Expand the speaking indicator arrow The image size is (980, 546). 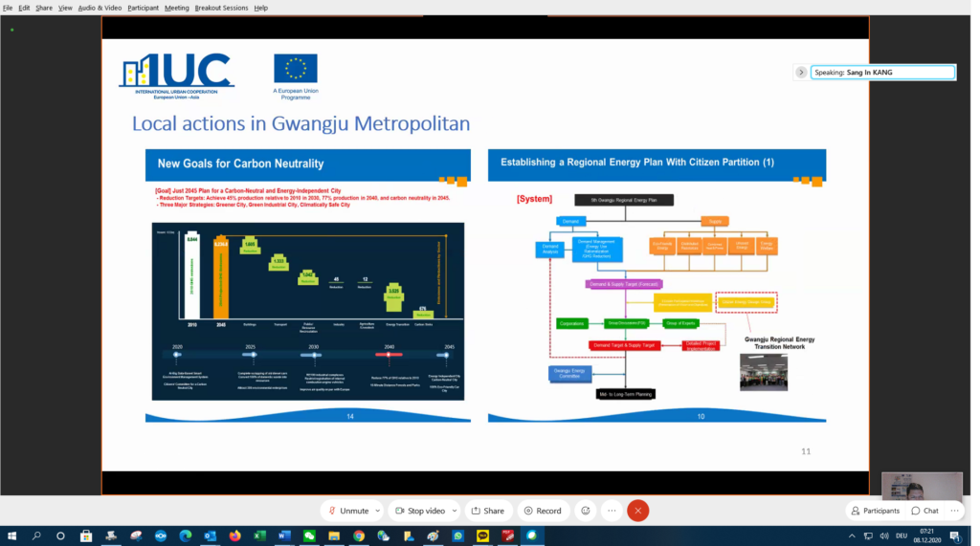tap(802, 72)
